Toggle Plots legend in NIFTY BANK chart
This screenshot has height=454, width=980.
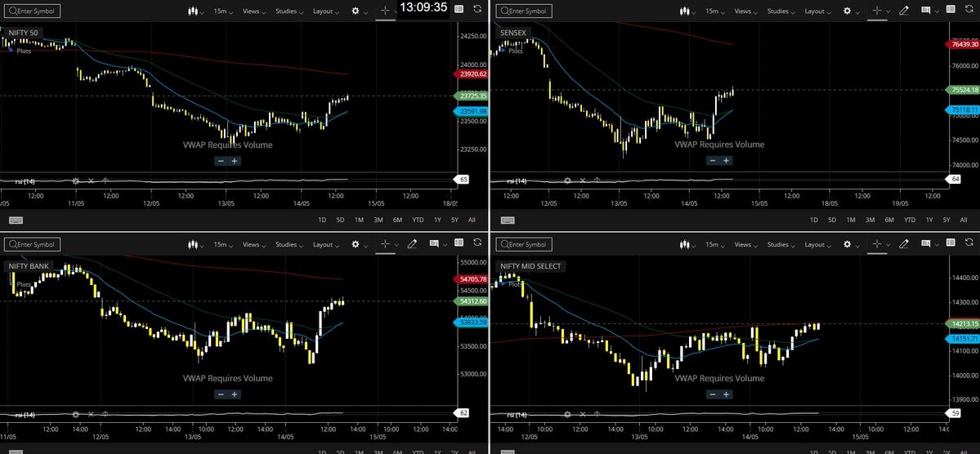(x=20, y=284)
